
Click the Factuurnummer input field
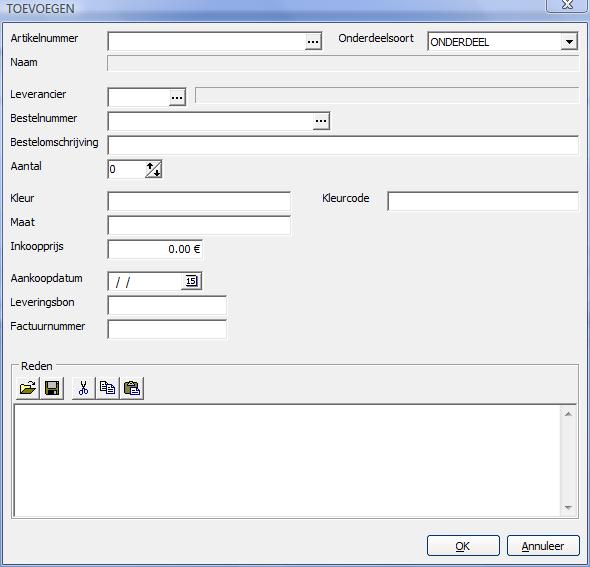tap(167, 329)
